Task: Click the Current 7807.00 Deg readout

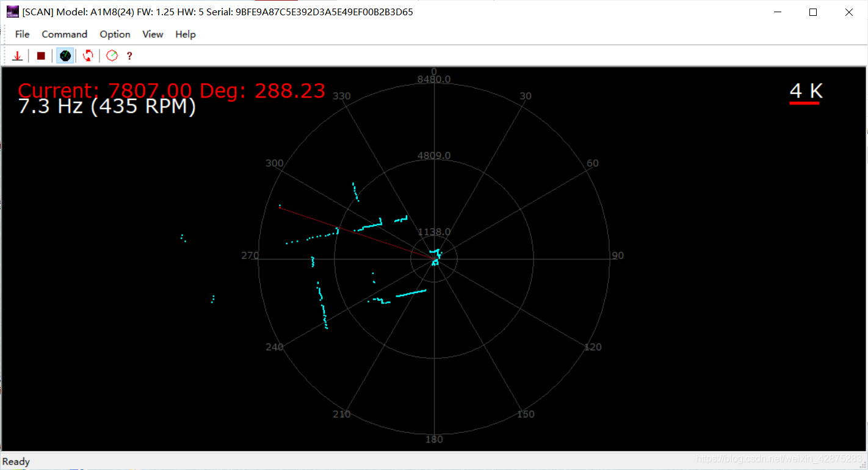Action: (172, 90)
